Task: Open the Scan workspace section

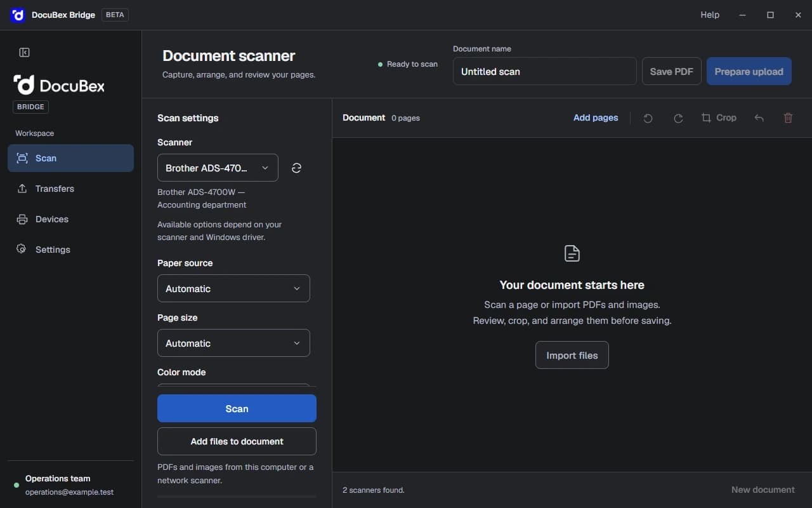Action: tap(71, 158)
